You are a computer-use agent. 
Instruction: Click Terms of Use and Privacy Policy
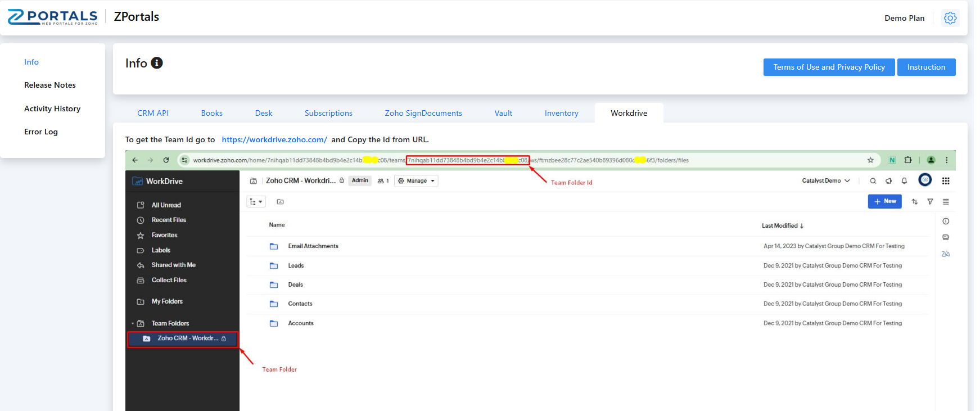(x=828, y=67)
